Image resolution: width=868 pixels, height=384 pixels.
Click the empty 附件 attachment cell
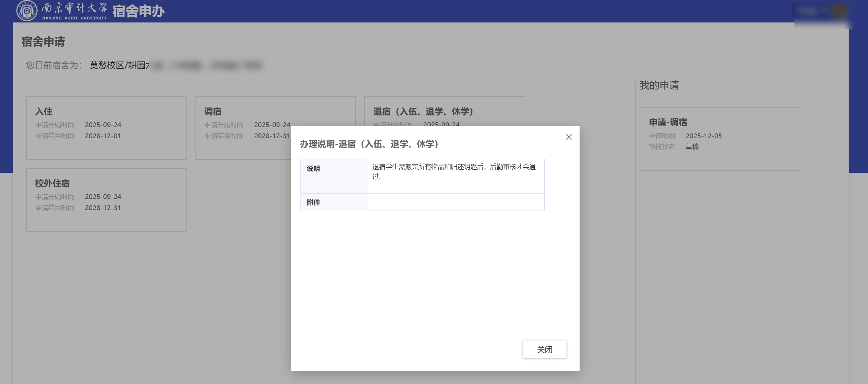tap(456, 202)
